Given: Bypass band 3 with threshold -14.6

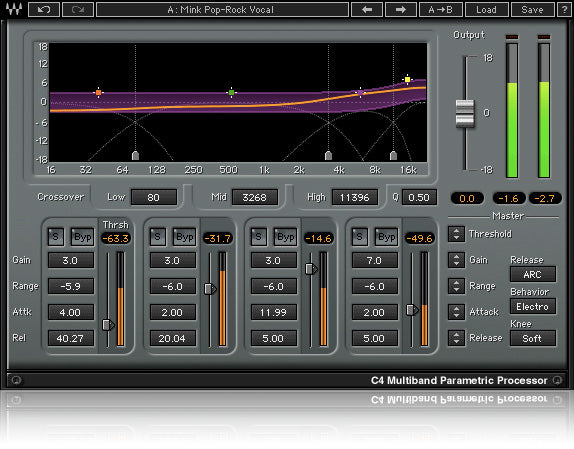Looking at the screenshot, I should [286, 237].
